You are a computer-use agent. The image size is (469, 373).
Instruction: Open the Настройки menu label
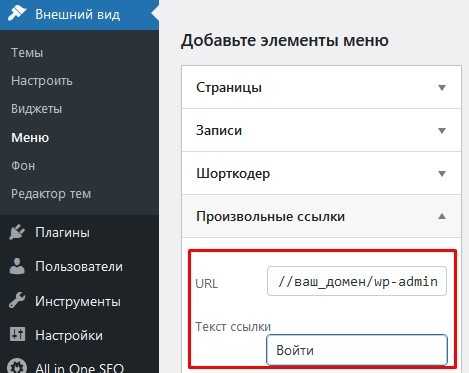[69, 335]
